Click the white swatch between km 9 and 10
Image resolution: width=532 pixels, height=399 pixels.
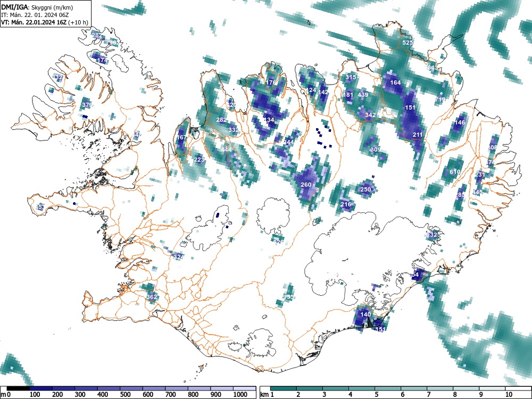(492, 389)
